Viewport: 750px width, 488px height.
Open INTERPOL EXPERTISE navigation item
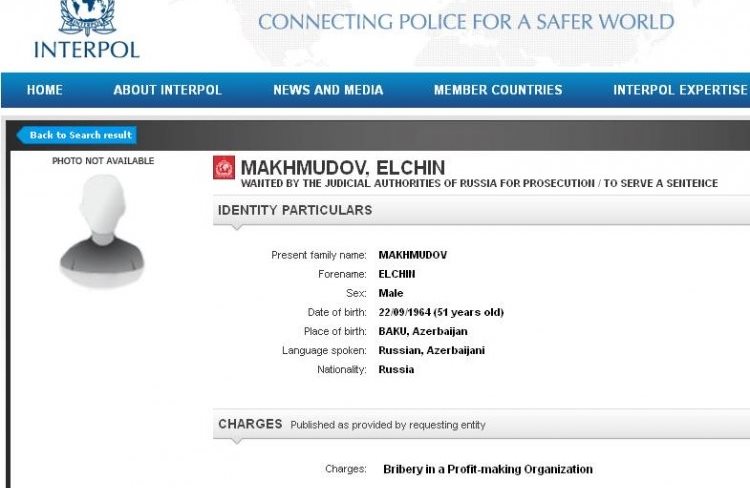(x=680, y=90)
